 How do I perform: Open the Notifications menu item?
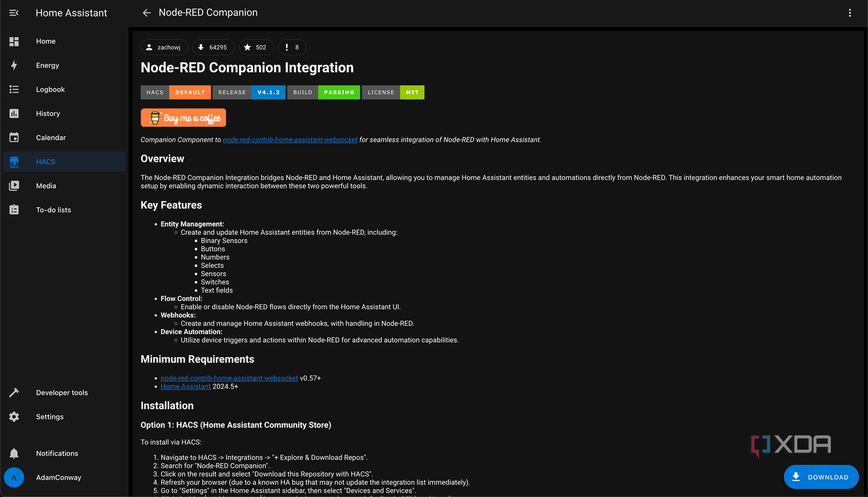64,453
